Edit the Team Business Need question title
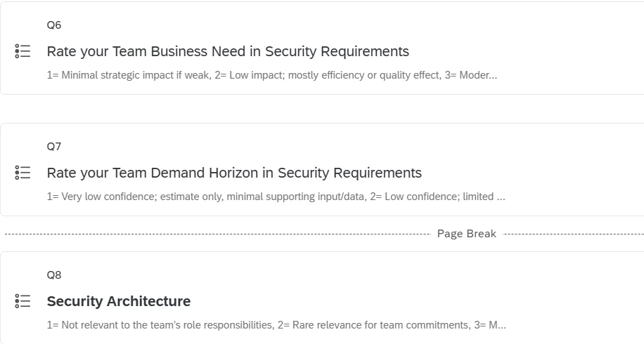Image resolution: width=644 pixels, height=344 pixels. (x=228, y=51)
